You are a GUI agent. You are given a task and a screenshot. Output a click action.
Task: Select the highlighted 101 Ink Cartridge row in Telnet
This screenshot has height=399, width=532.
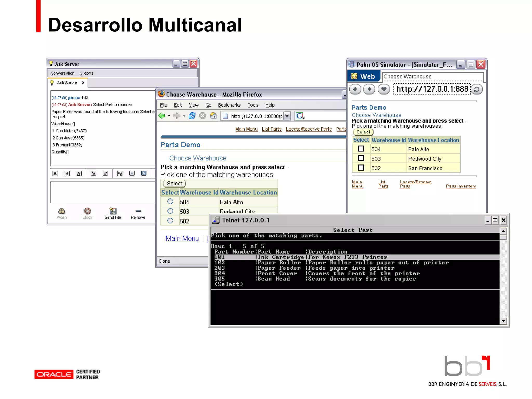point(355,257)
